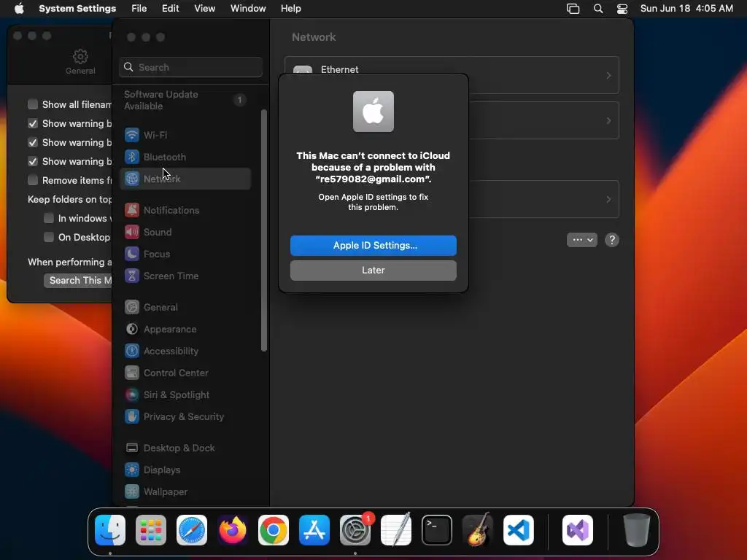Viewport: 747px width, 560px height.
Task: Launch Finder from the Dock
Action: pyautogui.click(x=110, y=530)
